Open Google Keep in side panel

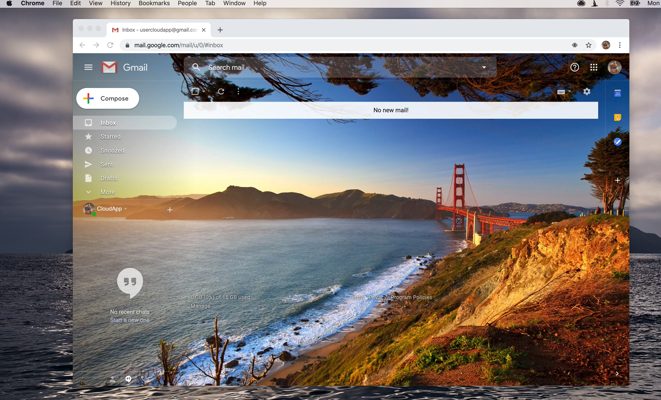(617, 117)
